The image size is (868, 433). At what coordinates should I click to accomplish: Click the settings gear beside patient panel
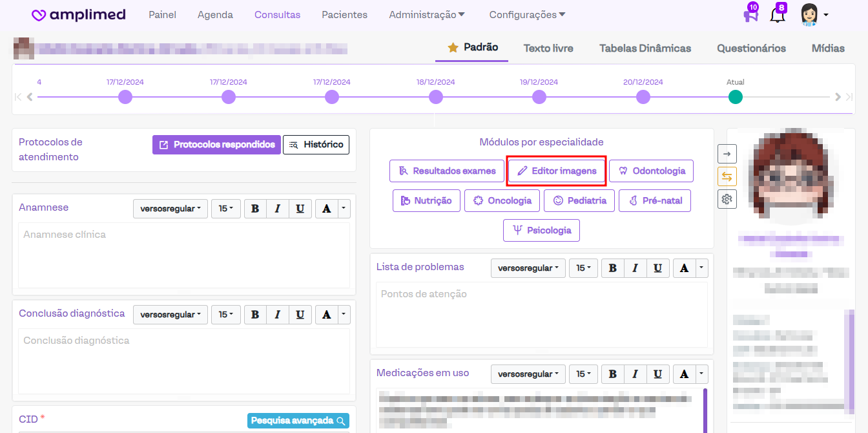[727, 199]
